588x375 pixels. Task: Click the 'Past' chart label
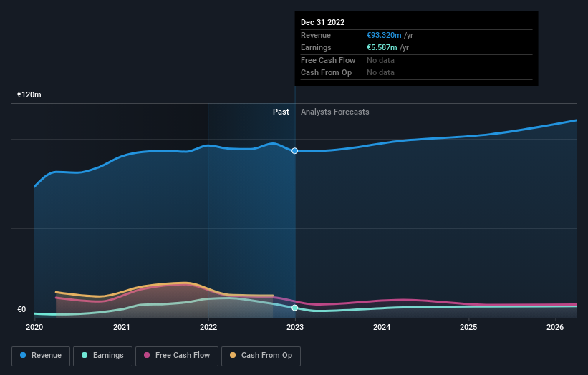click(281, 112)
